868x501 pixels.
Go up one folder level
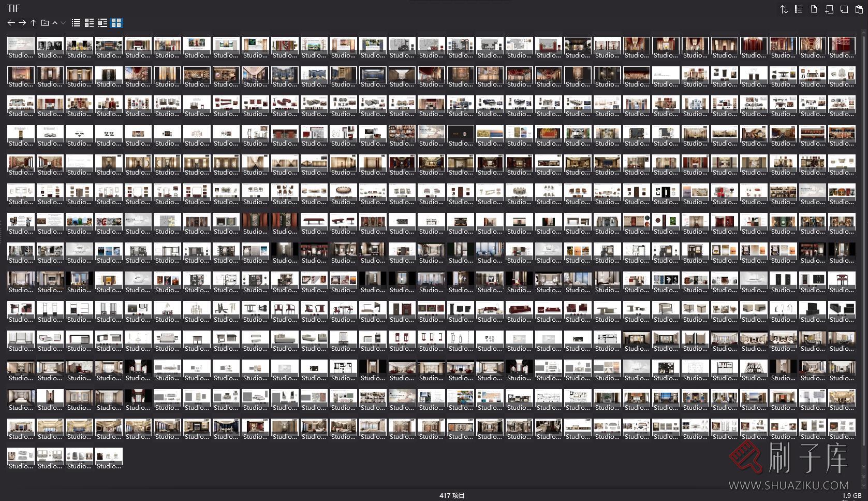tap(33, 23)
